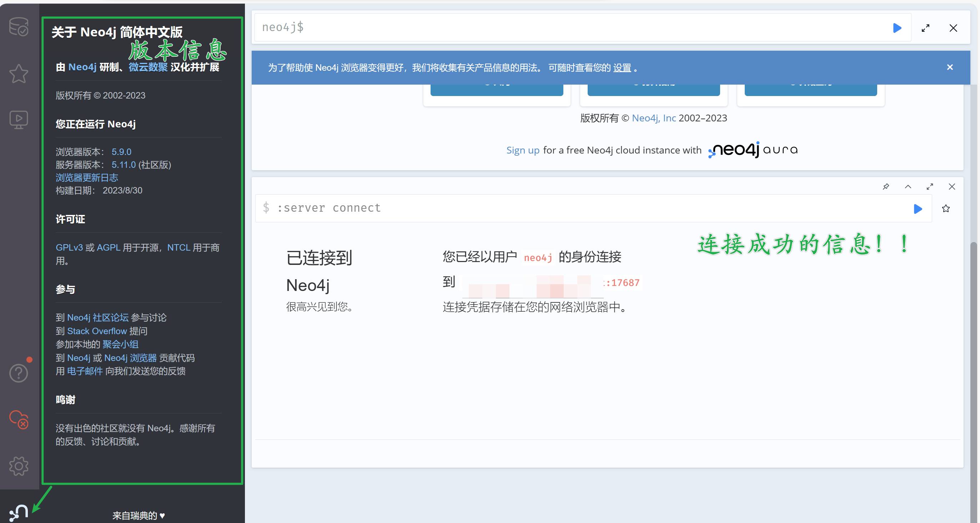The height and width of the screenshot is (523, 980).
Task: Click browser version 5.9.0 link
Action: pyautogui.click(x=121, y=152)
